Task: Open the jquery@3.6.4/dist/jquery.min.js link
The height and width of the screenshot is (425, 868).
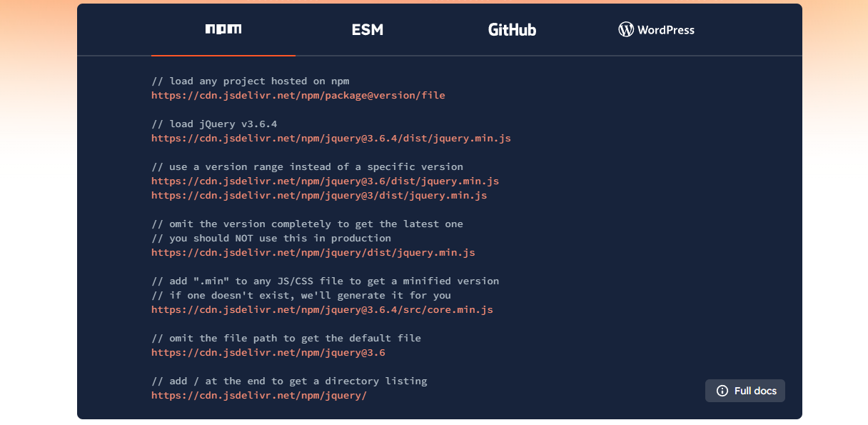Action: (x=331, y=138)
